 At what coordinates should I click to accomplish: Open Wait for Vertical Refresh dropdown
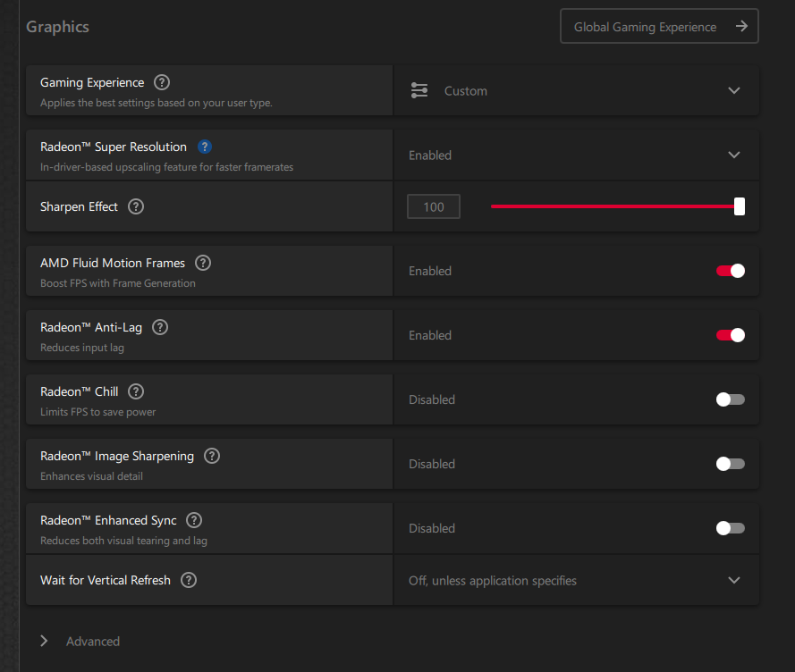(577, 580)
